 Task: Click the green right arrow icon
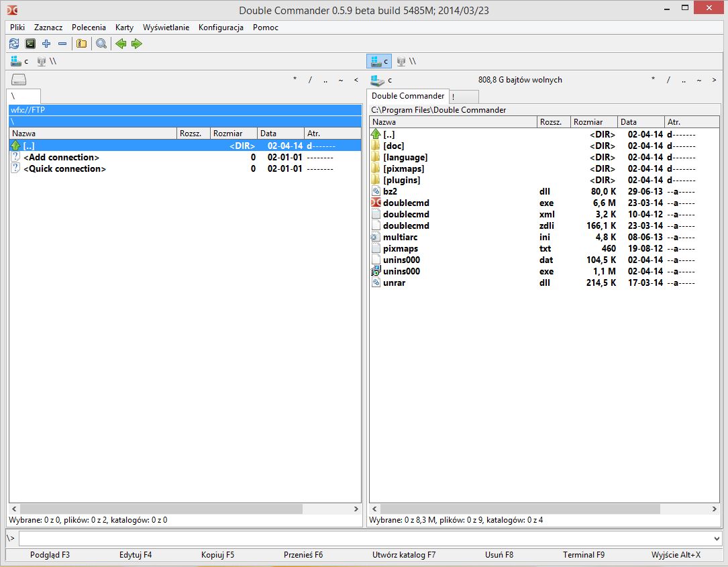pyautogui.click(x=136, y=44)
